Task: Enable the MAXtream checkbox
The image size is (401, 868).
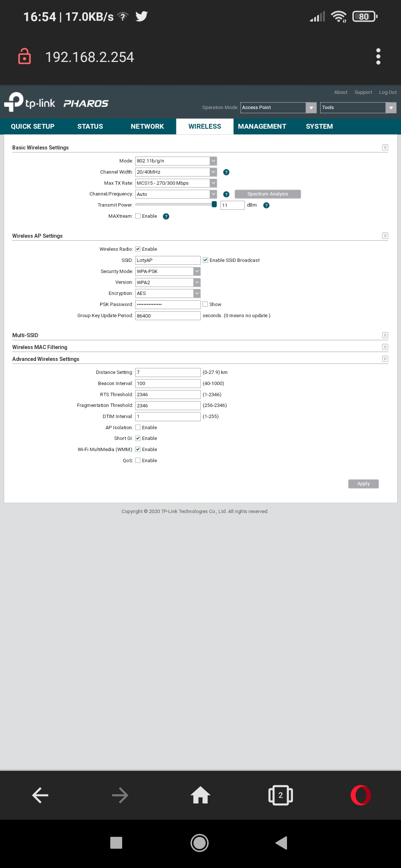Action: click(138, 216)
